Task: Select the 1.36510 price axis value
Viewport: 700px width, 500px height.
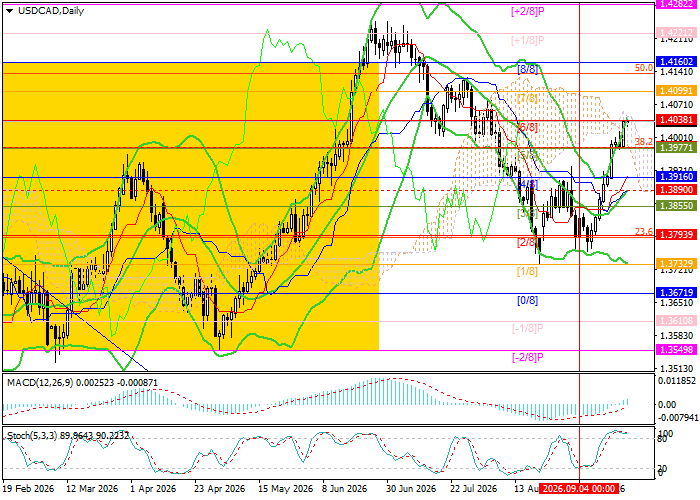Action: click(677, 302)
